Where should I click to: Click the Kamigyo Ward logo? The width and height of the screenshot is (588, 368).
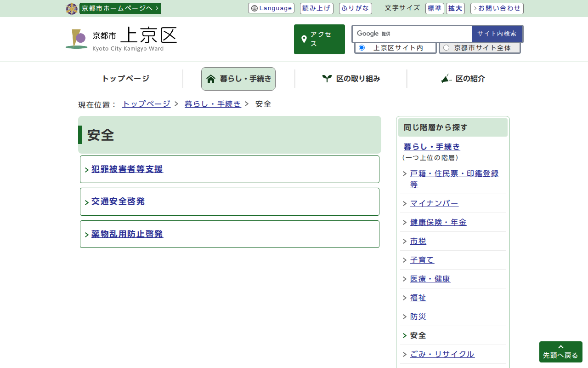tap(76, 39)
